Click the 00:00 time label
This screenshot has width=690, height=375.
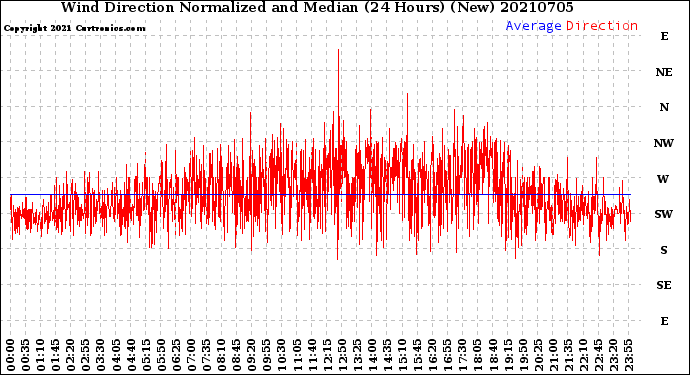[x=11, y=355]
